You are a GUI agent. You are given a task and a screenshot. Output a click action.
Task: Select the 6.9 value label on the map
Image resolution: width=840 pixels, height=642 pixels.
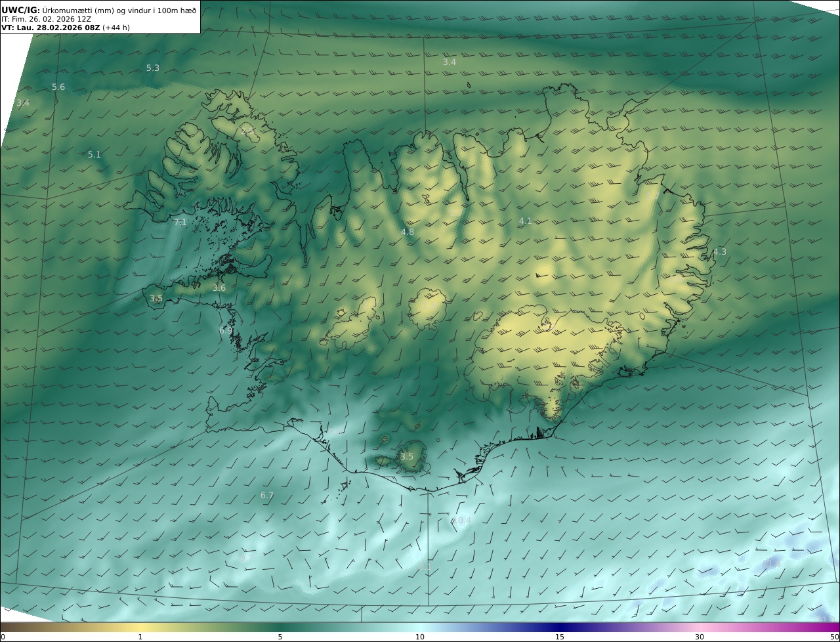pyautogui.click(x=225, y=331)
